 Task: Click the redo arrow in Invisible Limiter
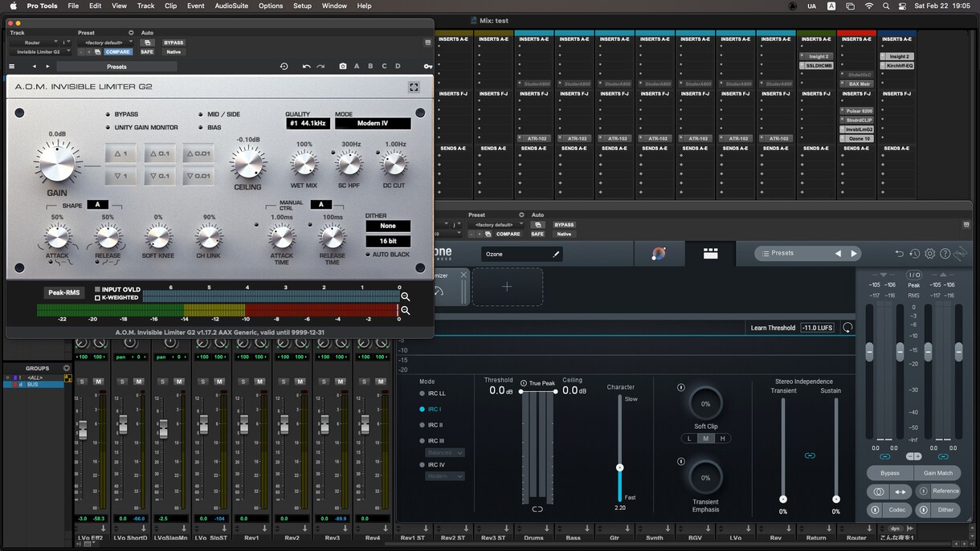pos(321,67)
